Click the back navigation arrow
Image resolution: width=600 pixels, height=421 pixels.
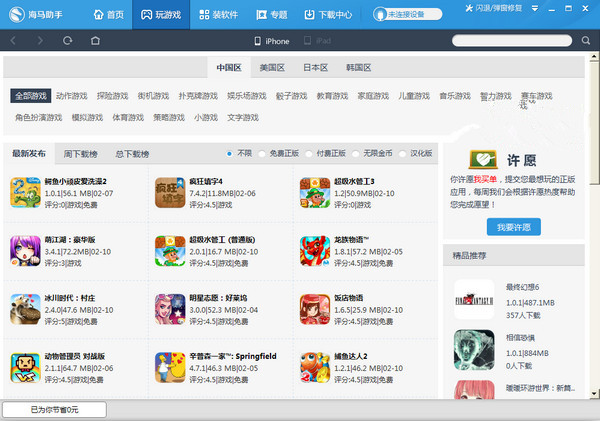pos(13,41)
